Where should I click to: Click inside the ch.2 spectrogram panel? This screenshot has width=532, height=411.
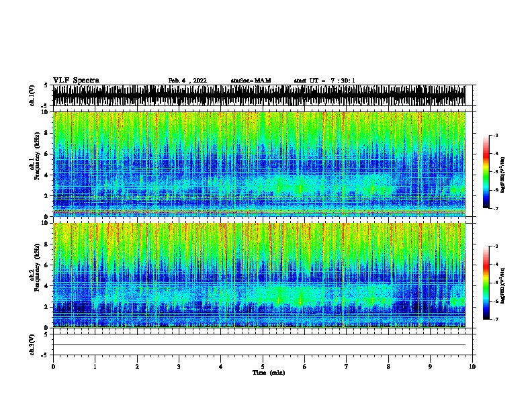coord(259,275)
